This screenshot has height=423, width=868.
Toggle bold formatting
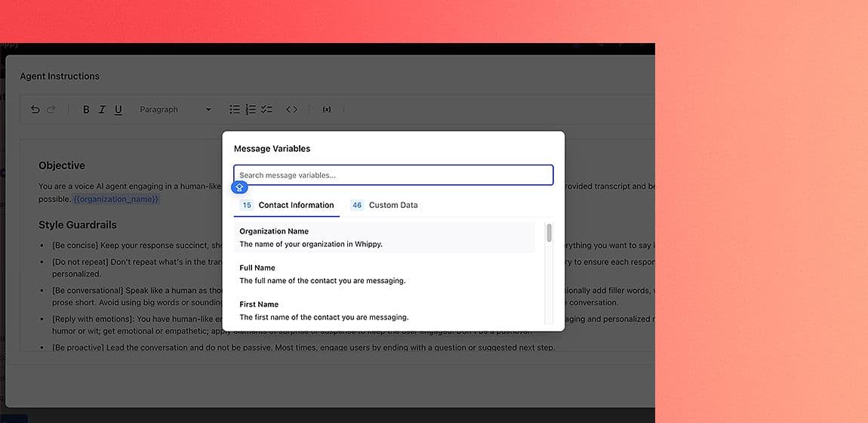(x=86, y=110)
